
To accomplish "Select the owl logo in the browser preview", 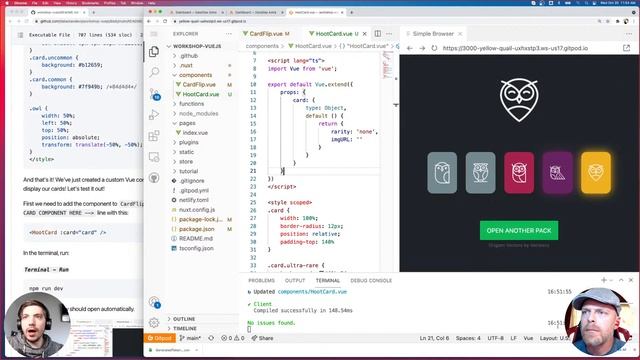I will (519, 100).
